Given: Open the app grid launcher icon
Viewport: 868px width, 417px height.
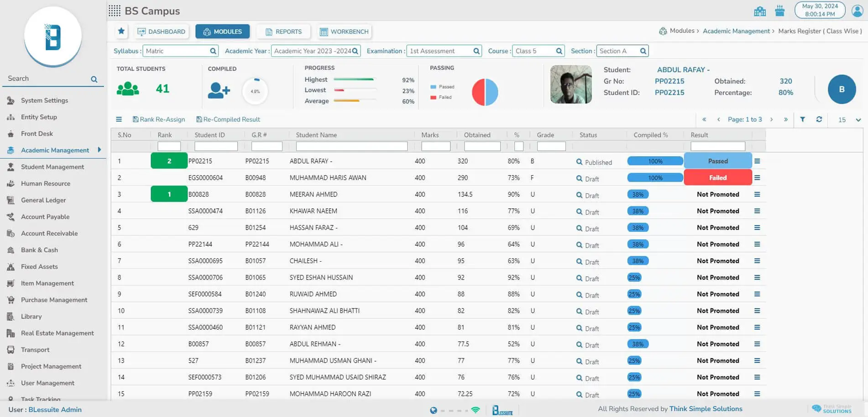Looking at the screenshot, I should (x=115, y=11).
